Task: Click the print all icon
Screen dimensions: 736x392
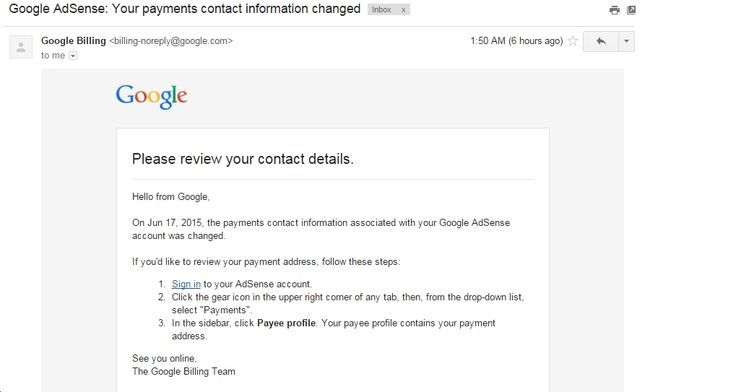Action: (x=614, y=10)
